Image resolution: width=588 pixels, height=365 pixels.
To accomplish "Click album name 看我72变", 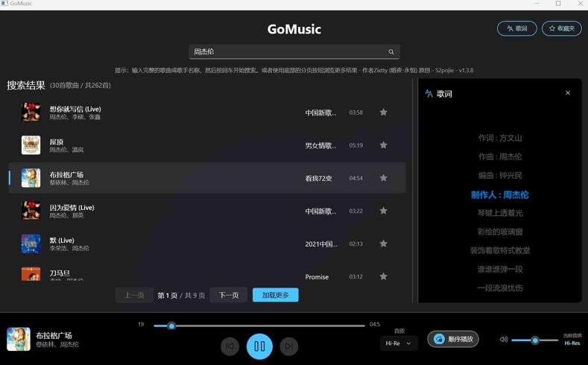I will point(318,178).
